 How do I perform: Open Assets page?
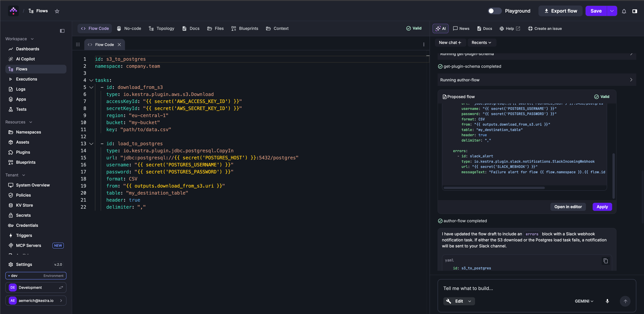[36, 142]
